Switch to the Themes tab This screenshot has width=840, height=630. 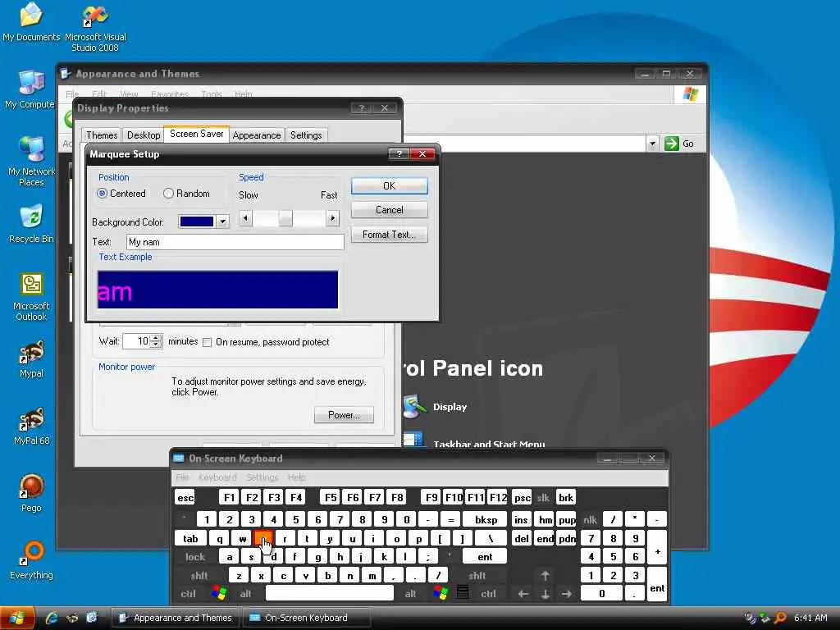[x=102, y=135]
